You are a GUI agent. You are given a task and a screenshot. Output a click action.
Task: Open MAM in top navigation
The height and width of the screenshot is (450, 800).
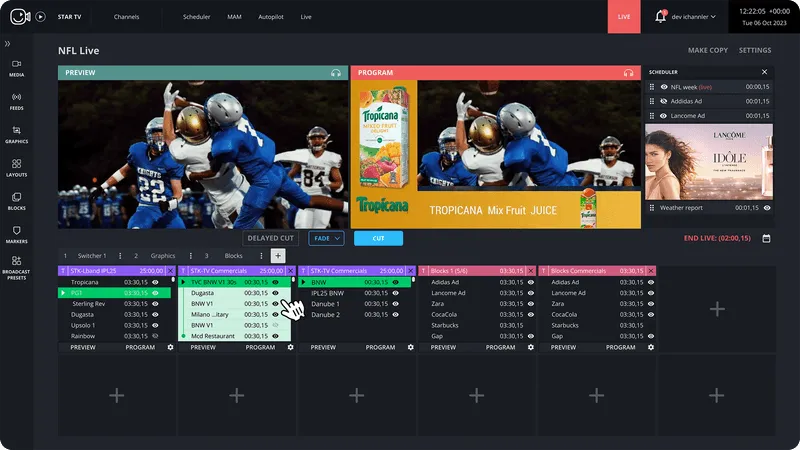point(234,17)
